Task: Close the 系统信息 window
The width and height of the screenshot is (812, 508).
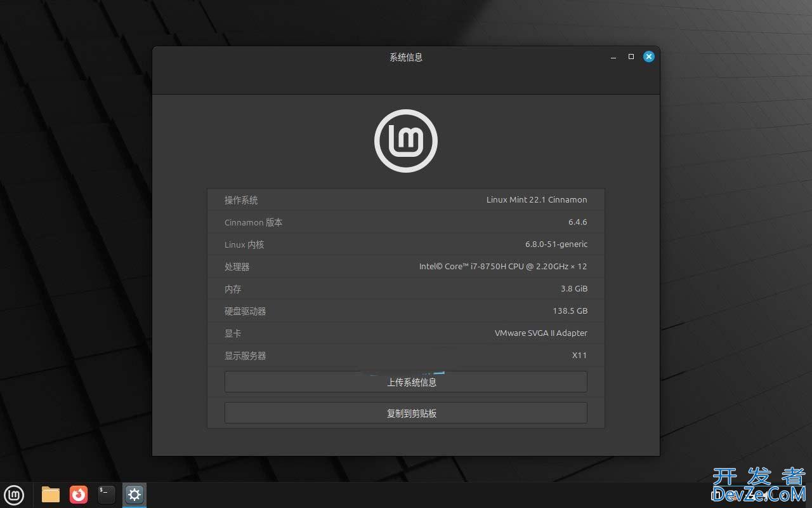Action: coord(648,57)
